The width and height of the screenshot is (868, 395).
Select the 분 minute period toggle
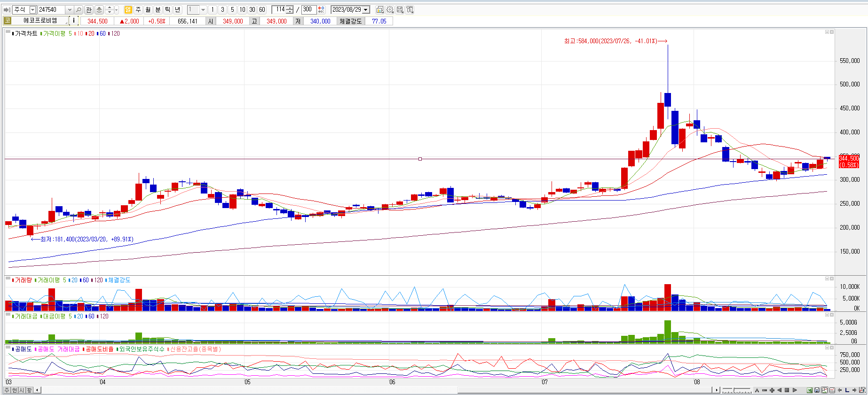click(158, 9)
